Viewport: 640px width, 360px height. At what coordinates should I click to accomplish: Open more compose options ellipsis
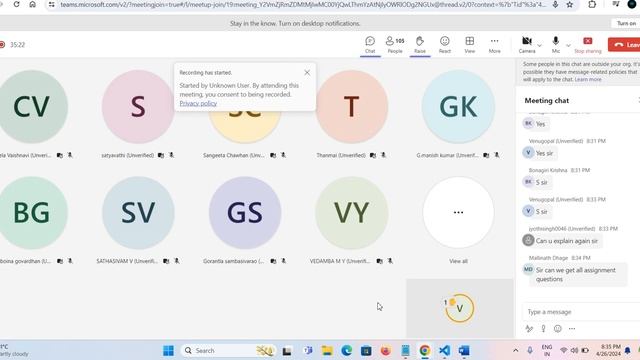tap(572, 329)
